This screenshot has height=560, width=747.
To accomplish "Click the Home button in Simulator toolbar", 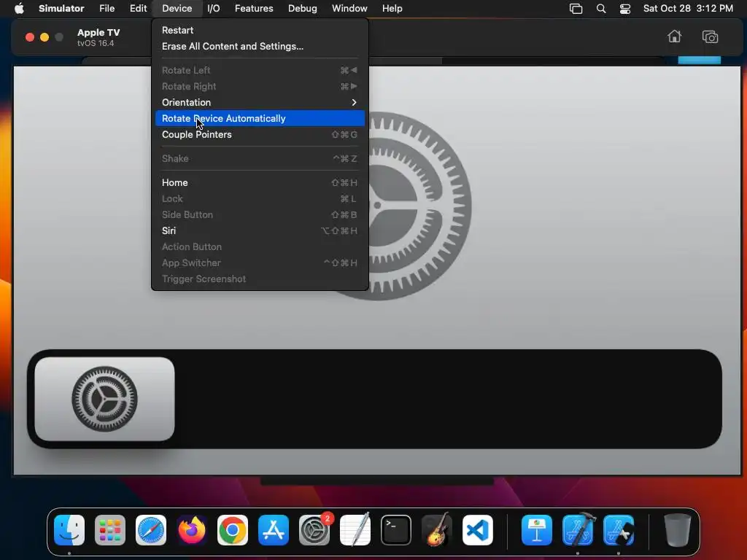I will pos(674,36).
